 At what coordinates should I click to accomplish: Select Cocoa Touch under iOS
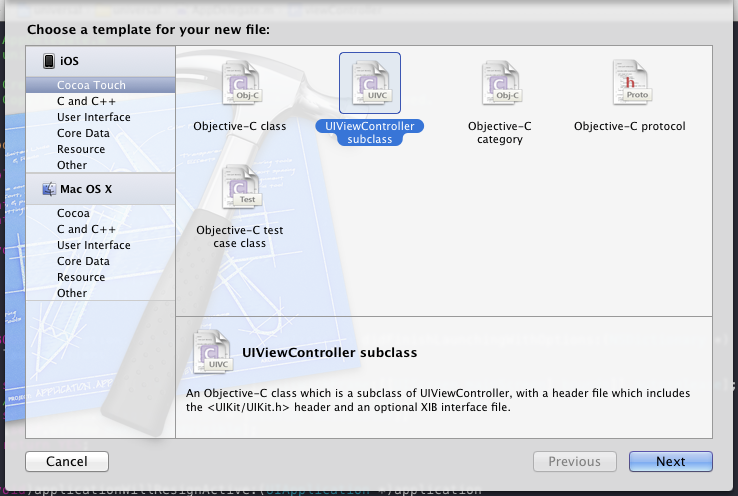(x=91, y=85)
